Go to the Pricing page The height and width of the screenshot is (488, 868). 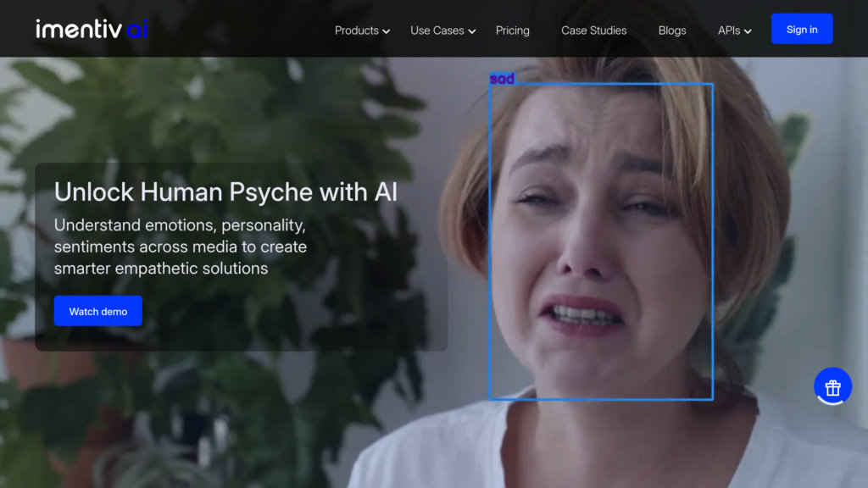pyautogui.click(x=512, y=30)
